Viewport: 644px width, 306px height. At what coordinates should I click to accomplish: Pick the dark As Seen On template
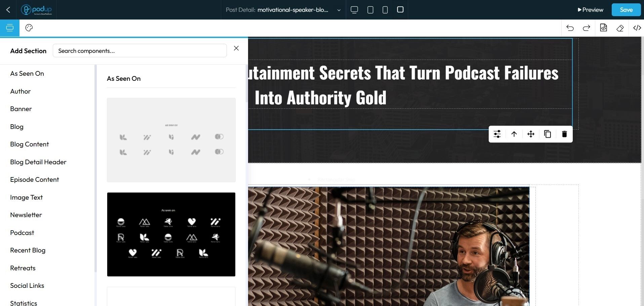[x=171, y=234]
